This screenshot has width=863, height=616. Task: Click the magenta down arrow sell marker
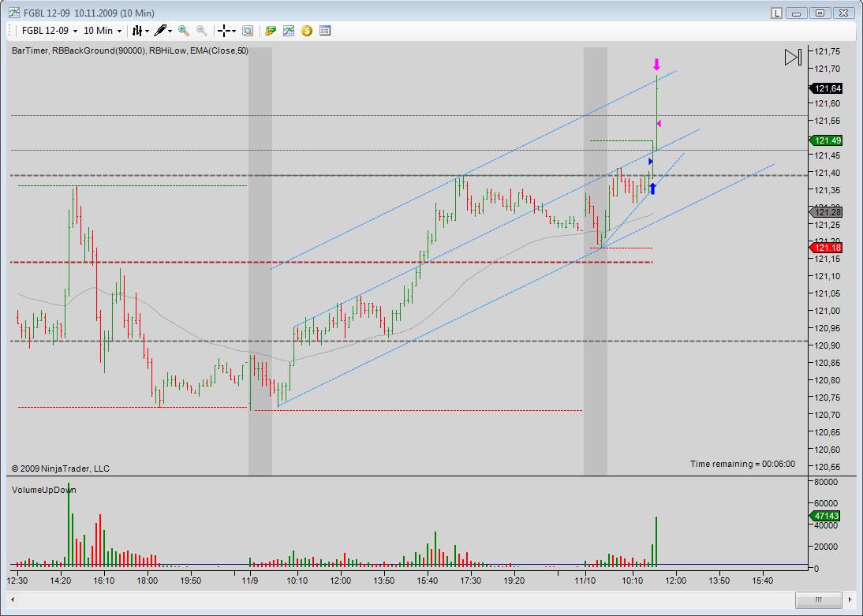(656, 65)
